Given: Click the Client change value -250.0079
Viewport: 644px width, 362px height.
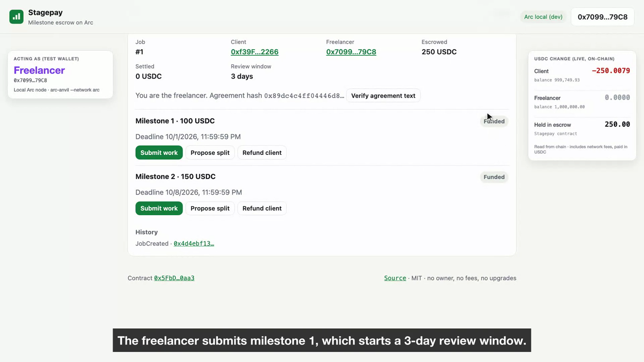Looking at the screenshot, I should (x=611, y=71).
